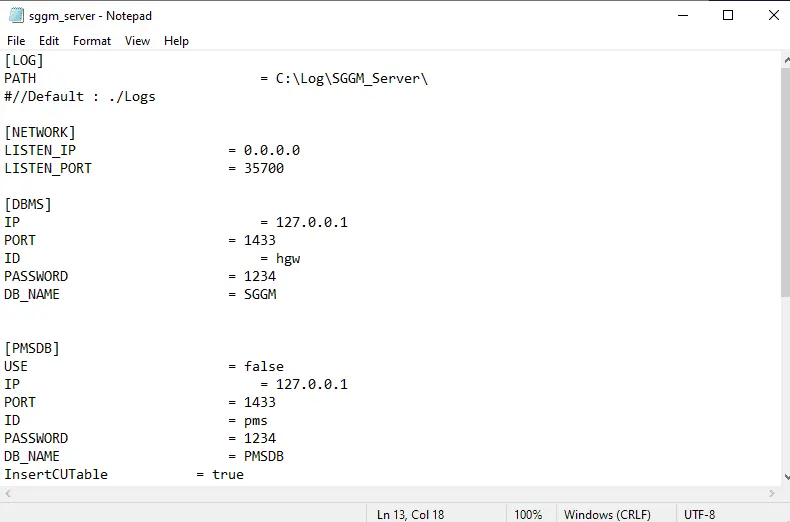Click the SGGM database name value

click(x=260, y=294)
